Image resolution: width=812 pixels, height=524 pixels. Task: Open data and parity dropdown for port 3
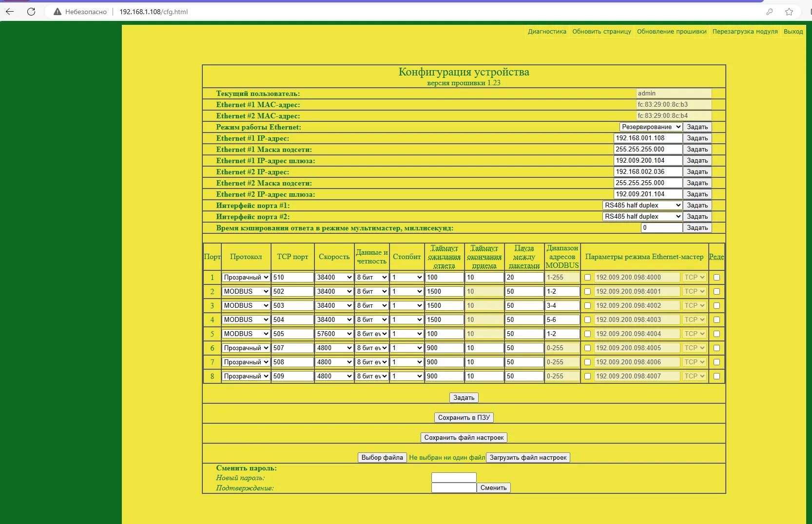point(371,306)
